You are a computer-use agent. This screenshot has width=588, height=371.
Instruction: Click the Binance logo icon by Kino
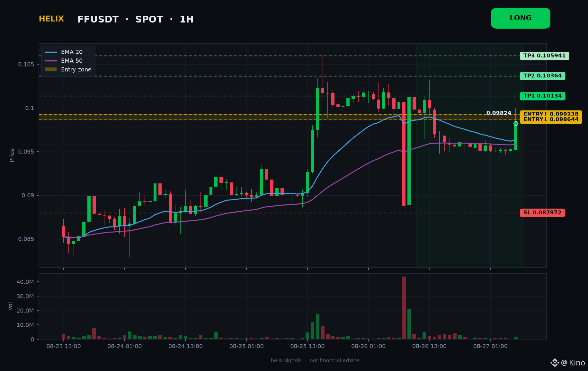(x=555, y=363)
